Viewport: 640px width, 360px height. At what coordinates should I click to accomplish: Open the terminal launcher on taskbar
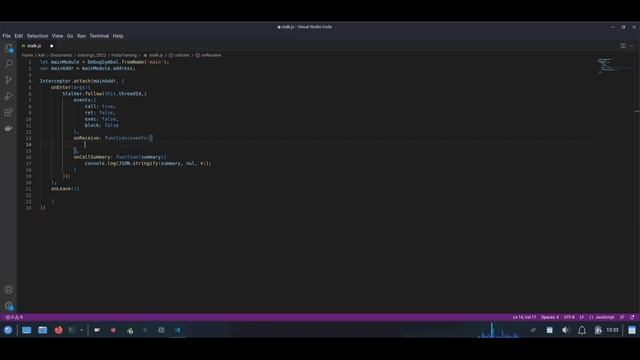71,330
